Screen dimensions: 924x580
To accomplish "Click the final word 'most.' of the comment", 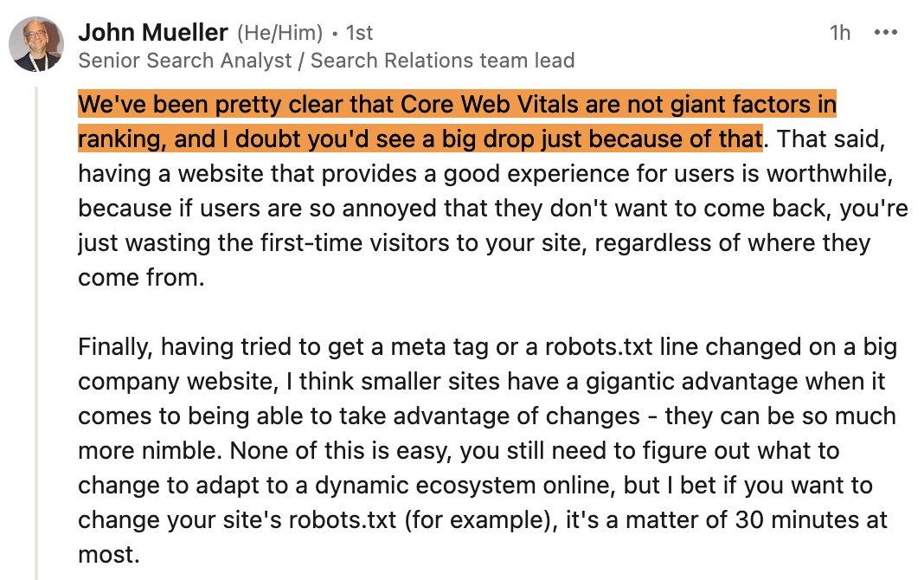I will (109, 555).
